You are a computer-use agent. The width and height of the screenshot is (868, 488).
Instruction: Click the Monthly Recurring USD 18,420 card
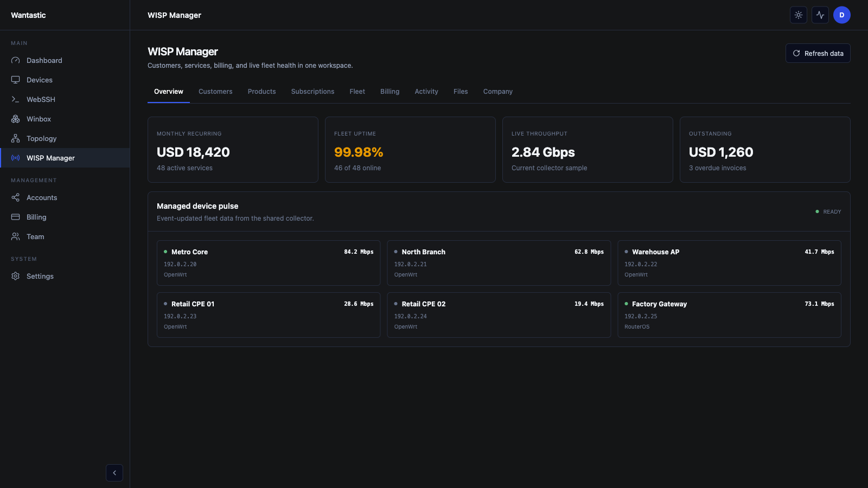pos(233,150)
